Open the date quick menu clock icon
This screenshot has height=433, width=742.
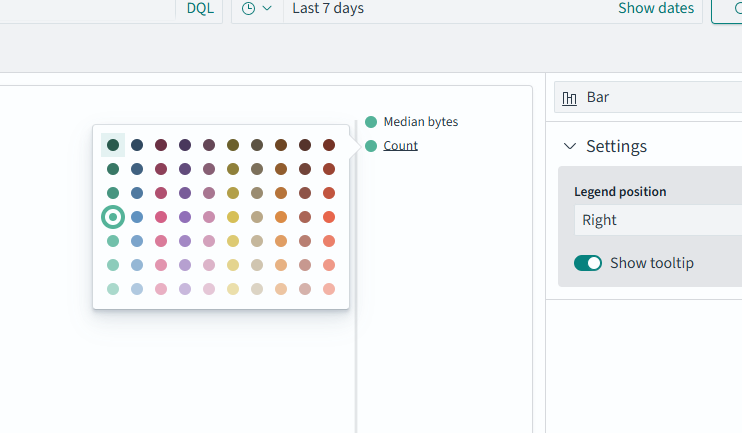coord(257,9)
